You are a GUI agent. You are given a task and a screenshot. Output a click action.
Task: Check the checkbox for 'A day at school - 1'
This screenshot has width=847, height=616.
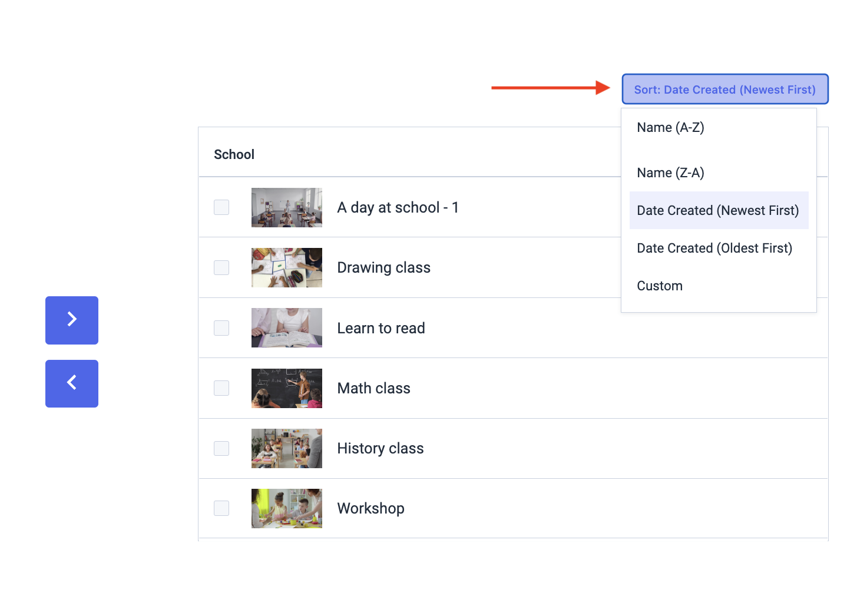(x=221, y=207)
